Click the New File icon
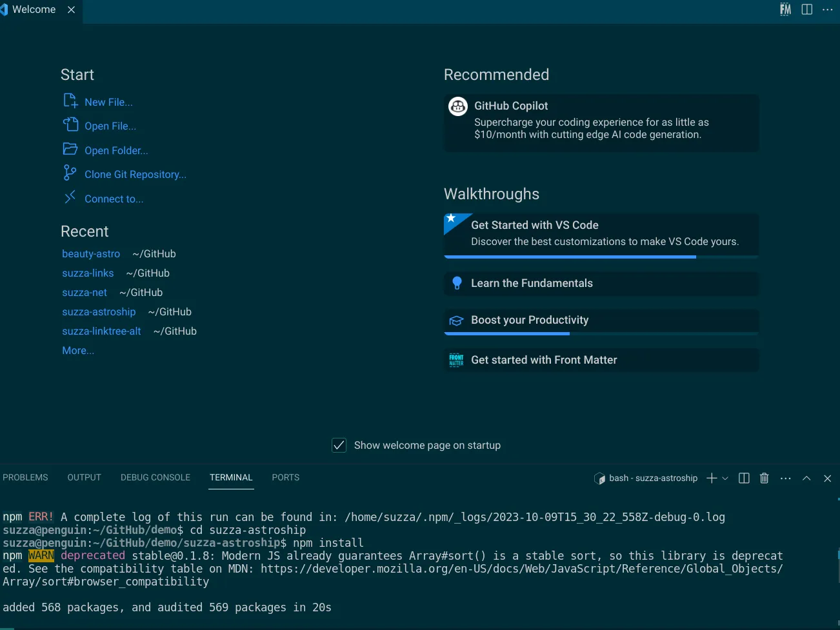The image size is (840, 630). [70, 101]
